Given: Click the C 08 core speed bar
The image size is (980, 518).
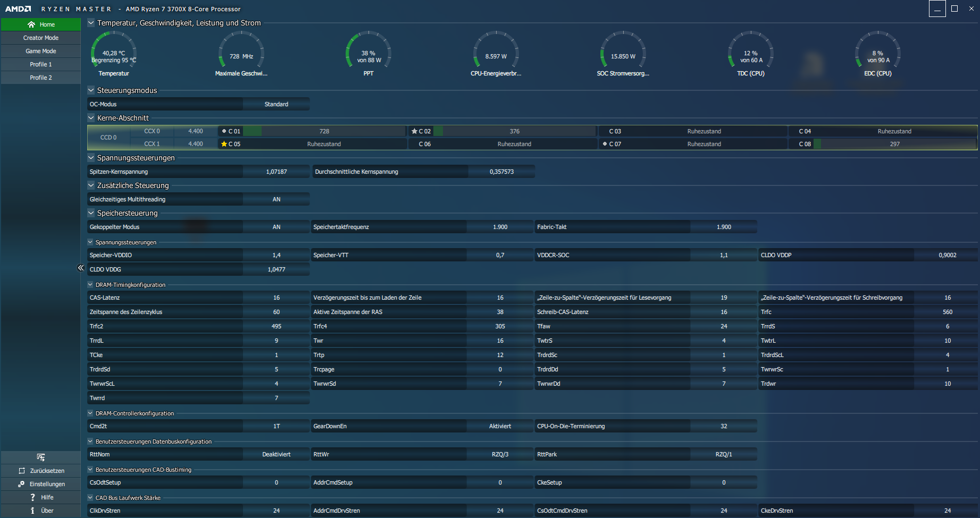Looking at the screenshot, I should (895, 144).
